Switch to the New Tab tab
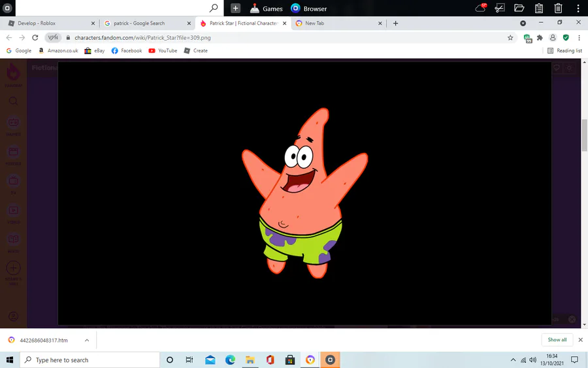The image size is (588, 368). (x=338, y=24)
